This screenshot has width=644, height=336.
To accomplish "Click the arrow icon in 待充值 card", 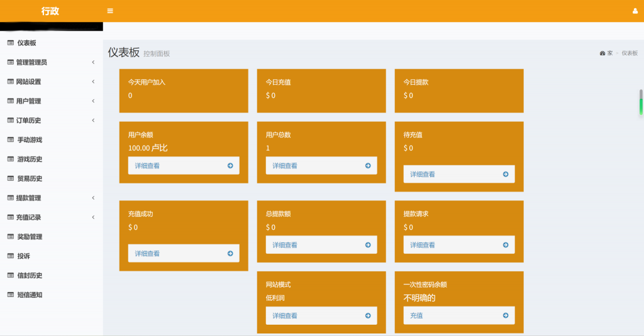I will 506,175.
